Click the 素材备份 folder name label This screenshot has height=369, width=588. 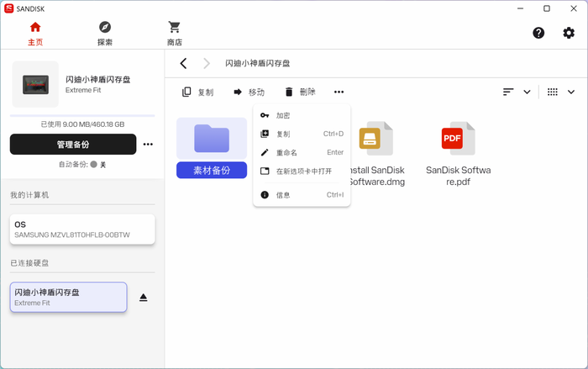212,171
